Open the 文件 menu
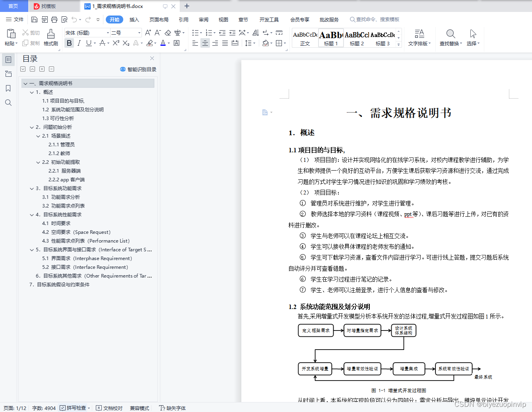The image size is (532, 412). click(x=15, y=19)
